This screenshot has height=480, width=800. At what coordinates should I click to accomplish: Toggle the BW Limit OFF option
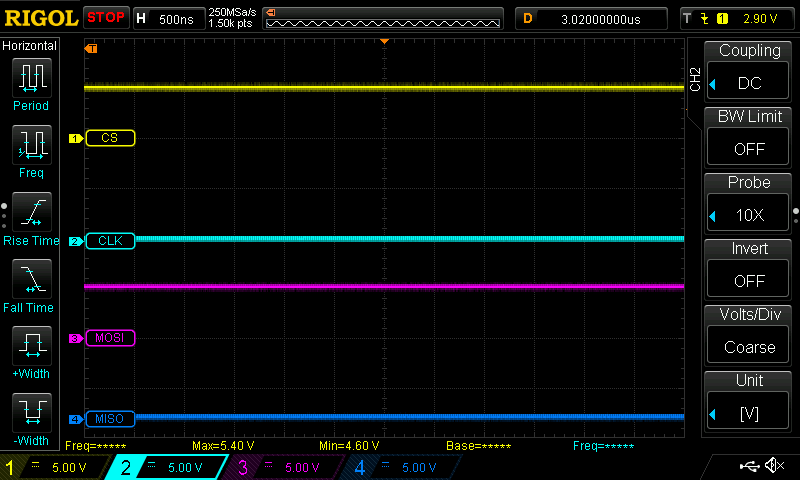click(748, 148)
